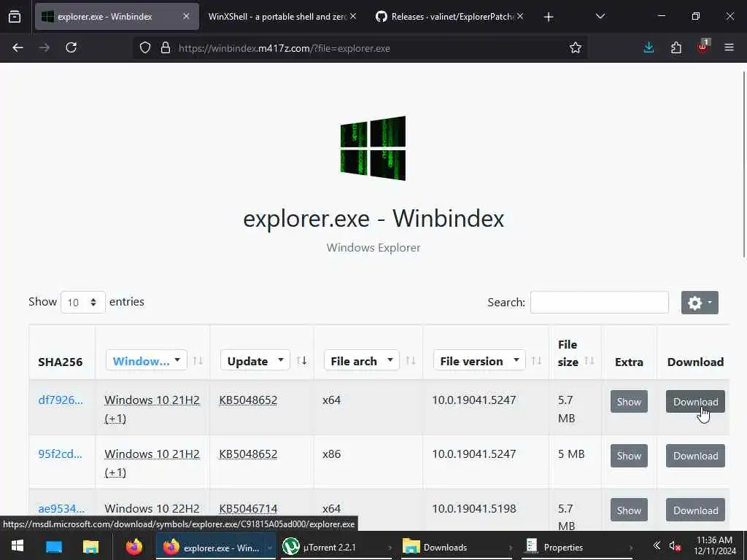Open the File version filter dropdown

click(x=479, y=360)
